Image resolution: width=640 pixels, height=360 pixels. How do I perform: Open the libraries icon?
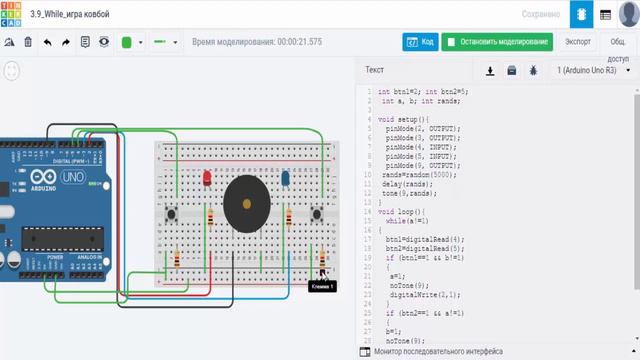point(511,71)
